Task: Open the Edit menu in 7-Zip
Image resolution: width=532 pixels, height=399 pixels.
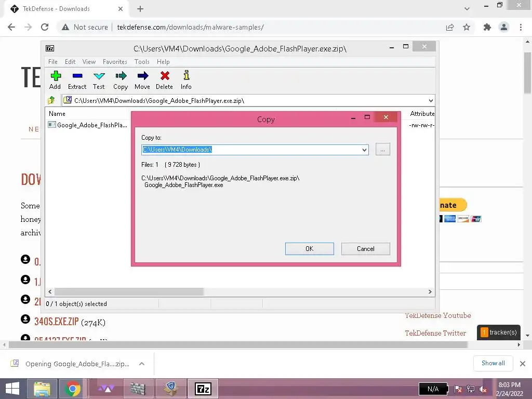Action: click(x=70, y=62)
